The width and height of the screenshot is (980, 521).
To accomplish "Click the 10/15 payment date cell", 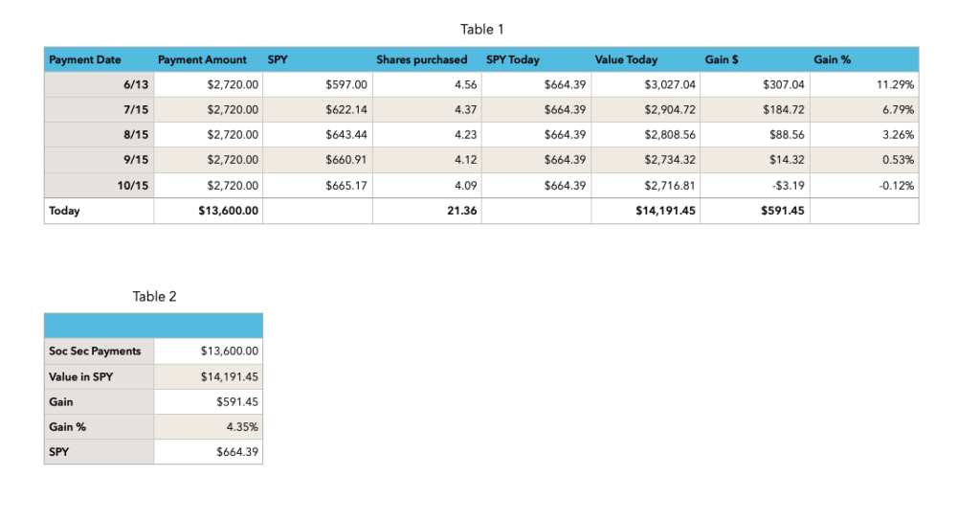I will 132,186.
